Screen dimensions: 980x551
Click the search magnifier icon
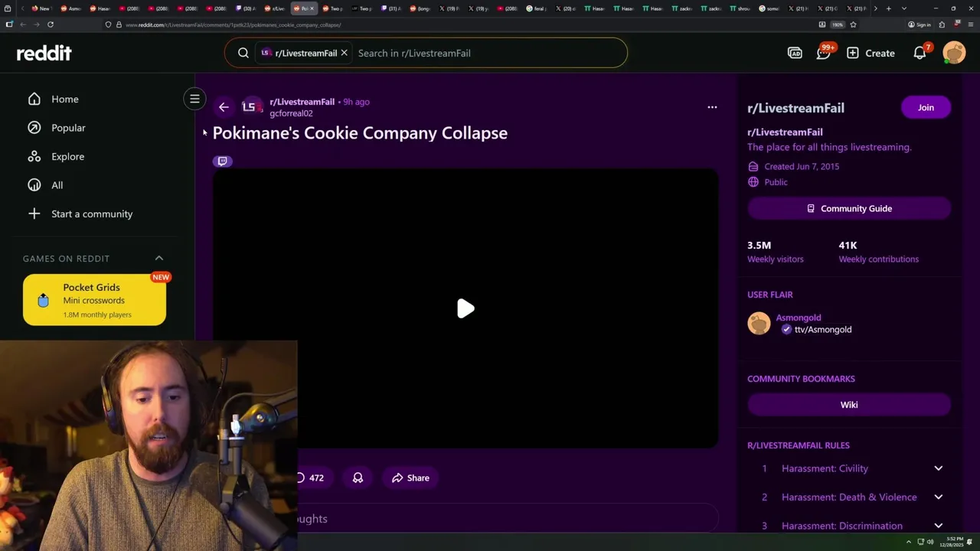pyautogui.click(x=243, y=53)
